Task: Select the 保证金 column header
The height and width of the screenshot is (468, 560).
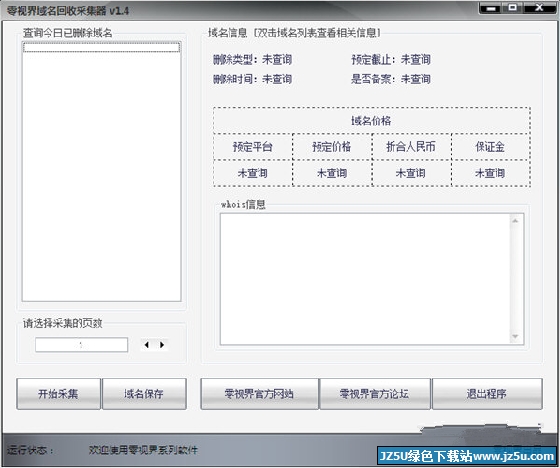Action: [x=490, y=147]
